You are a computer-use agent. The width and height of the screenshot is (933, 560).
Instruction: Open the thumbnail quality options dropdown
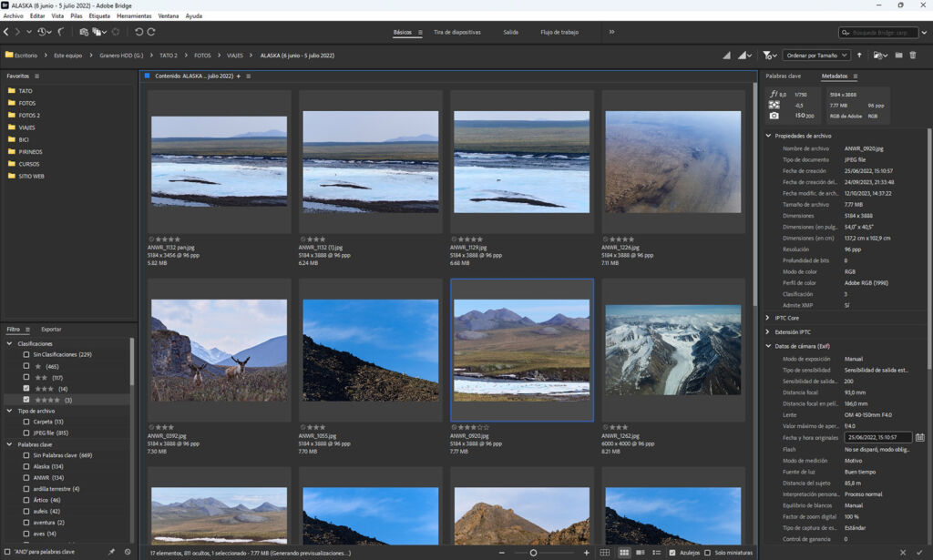[x=745, y=56]
